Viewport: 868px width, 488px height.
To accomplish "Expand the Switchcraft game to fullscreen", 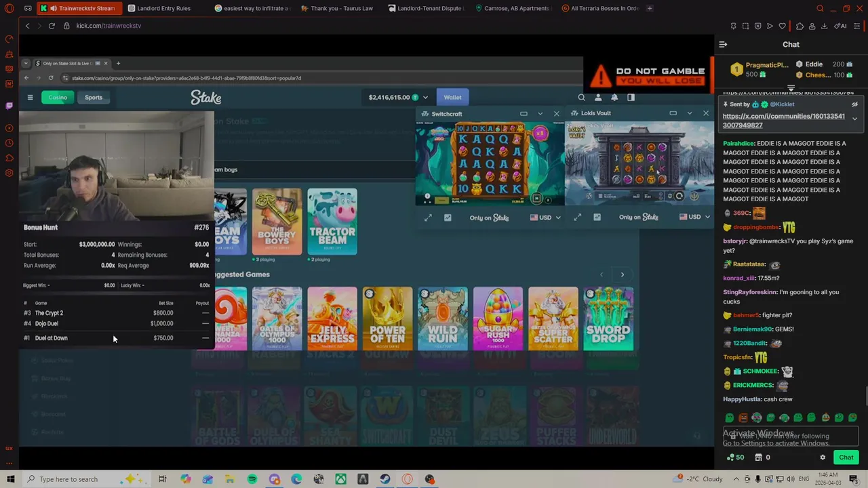I will pyautogui.click(x=428, y=218).
